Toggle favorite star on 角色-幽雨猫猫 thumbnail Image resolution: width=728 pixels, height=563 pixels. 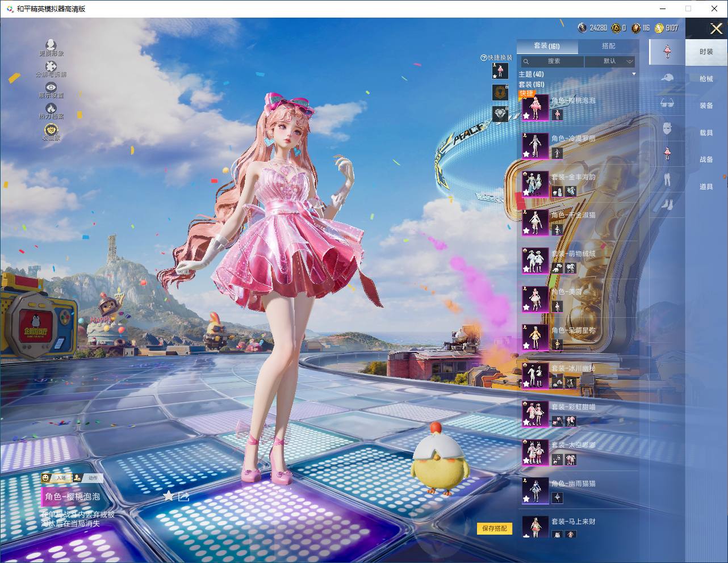pos(526,499)
